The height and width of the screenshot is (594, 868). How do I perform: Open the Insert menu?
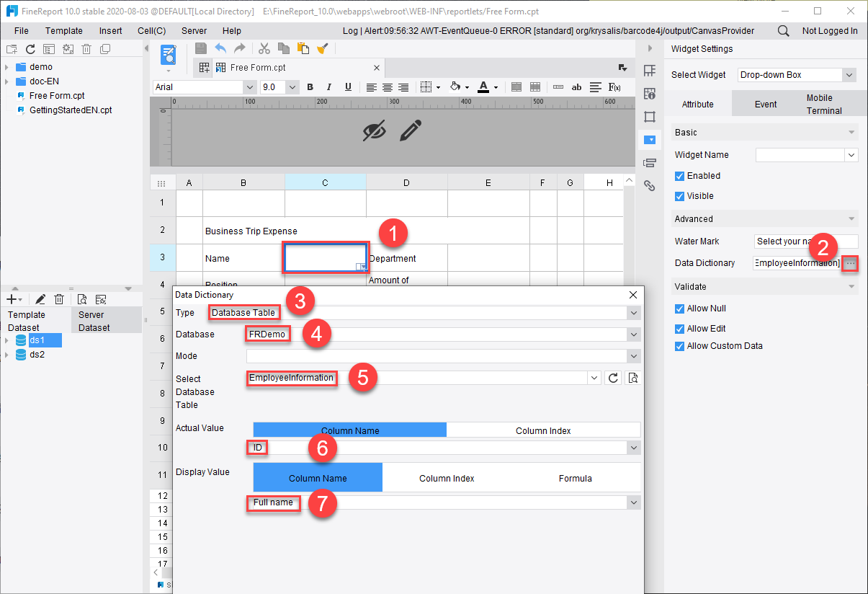point(111,31)
